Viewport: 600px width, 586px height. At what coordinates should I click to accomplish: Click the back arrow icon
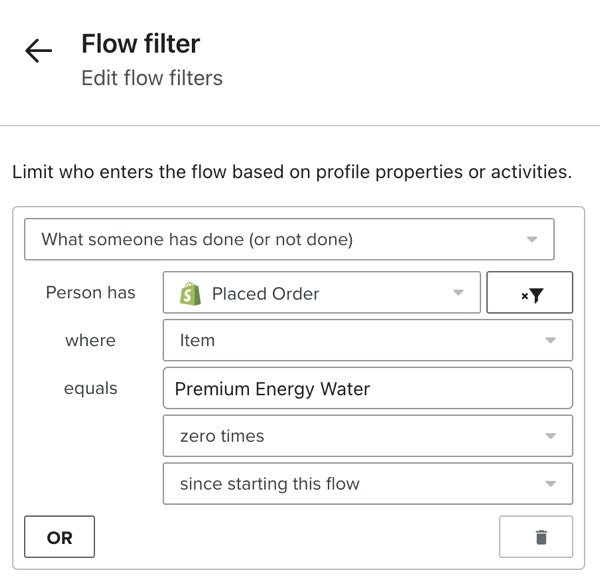point(38,51)
